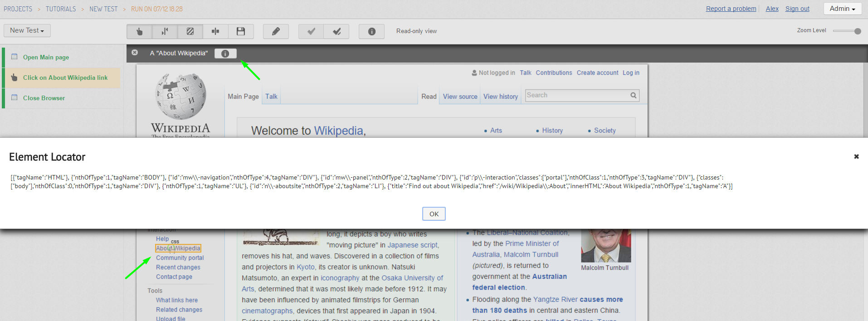Viewport: 868px width, 321px height.
Task: Click the Society portal link
Action: pos(605,131)
